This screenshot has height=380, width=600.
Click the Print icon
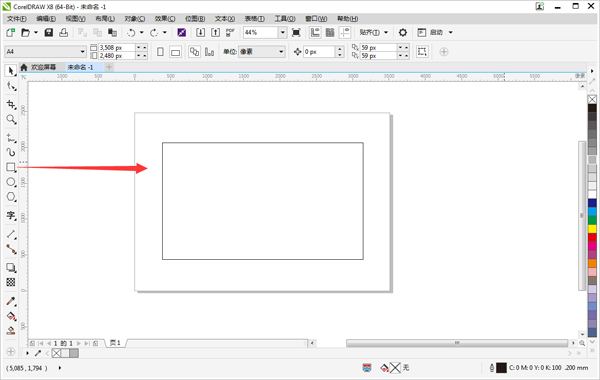[x=64, y=33]
